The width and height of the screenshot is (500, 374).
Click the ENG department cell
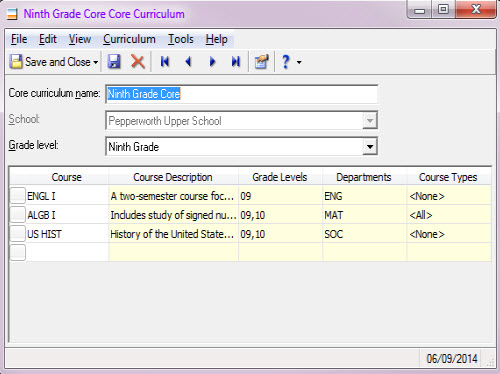pos(364,196)
